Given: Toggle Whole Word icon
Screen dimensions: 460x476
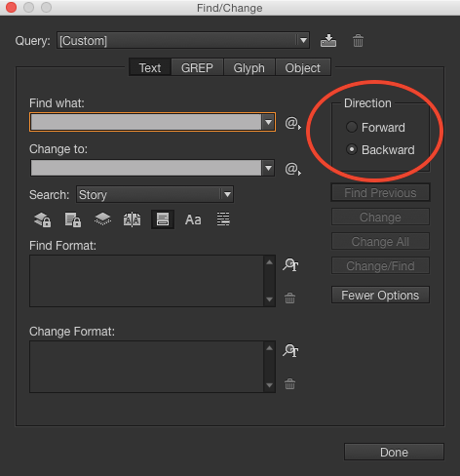Looking at the screenshot, I should [223, 219].
